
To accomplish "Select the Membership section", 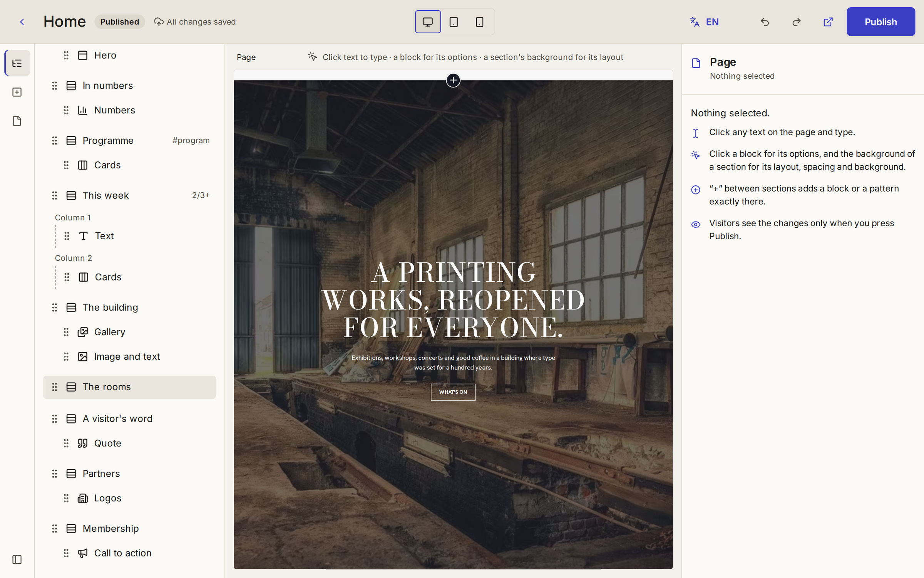I will [x=129, y=529].
